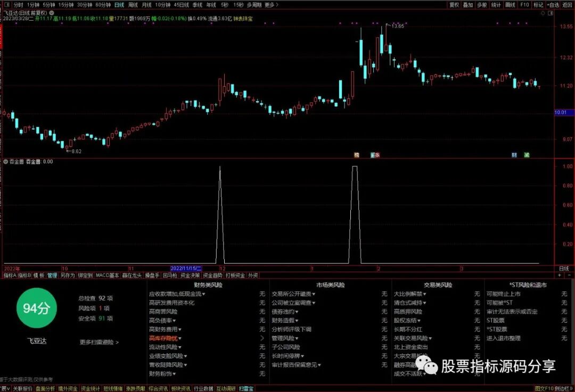The height and width of the screenshot is (392, 575).
Task: Click the 返回 button
Action: [568, 5]
